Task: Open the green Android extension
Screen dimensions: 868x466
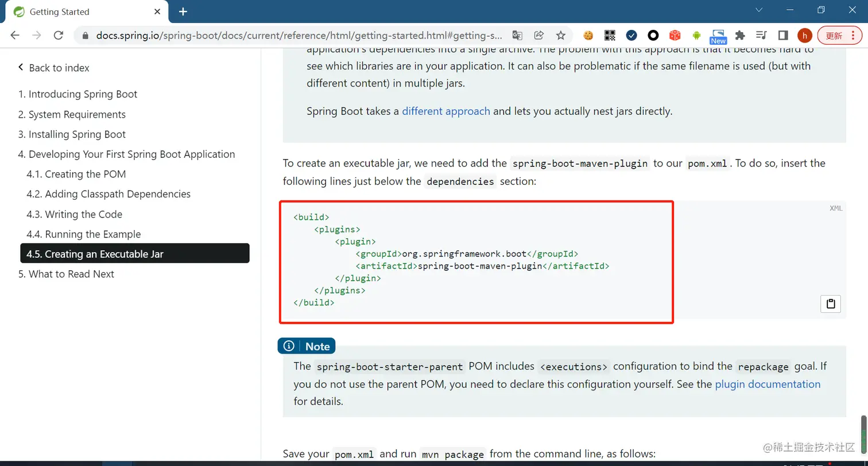Action: (696, 35)
